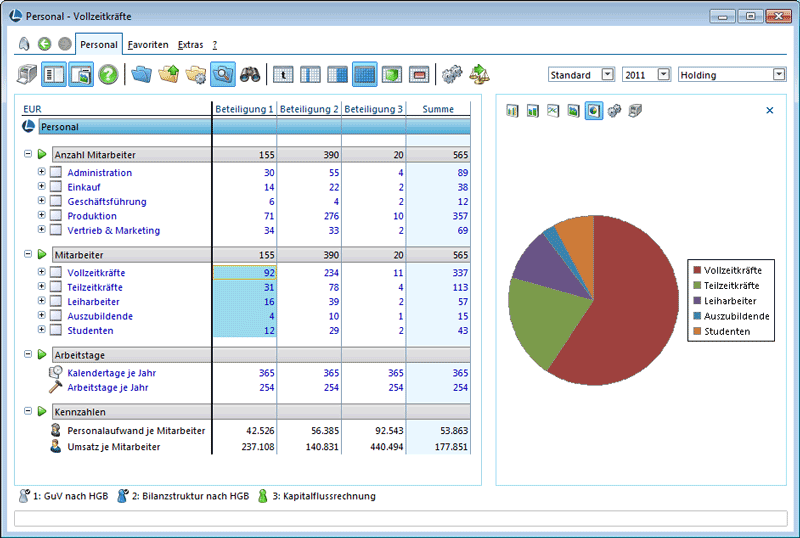Switch chart to area chart type
The height and width of the screenshot is (538, 800).
coord(573,110)
